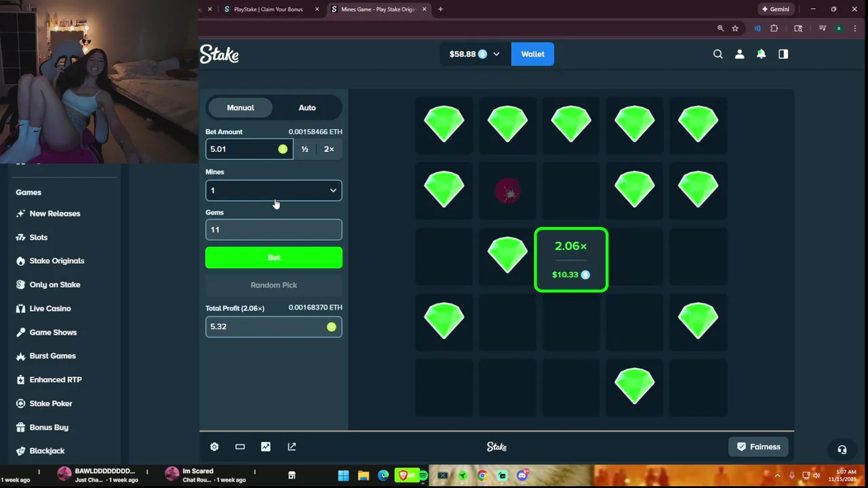Click the live support headset icon
The image size is (868, 488).
pos(842,449)
